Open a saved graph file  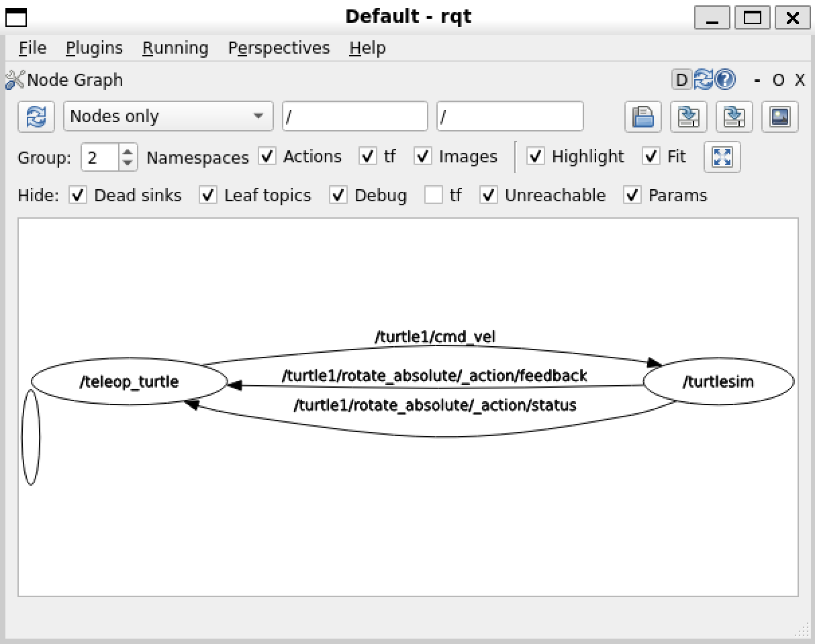click(x=642, y=116)
